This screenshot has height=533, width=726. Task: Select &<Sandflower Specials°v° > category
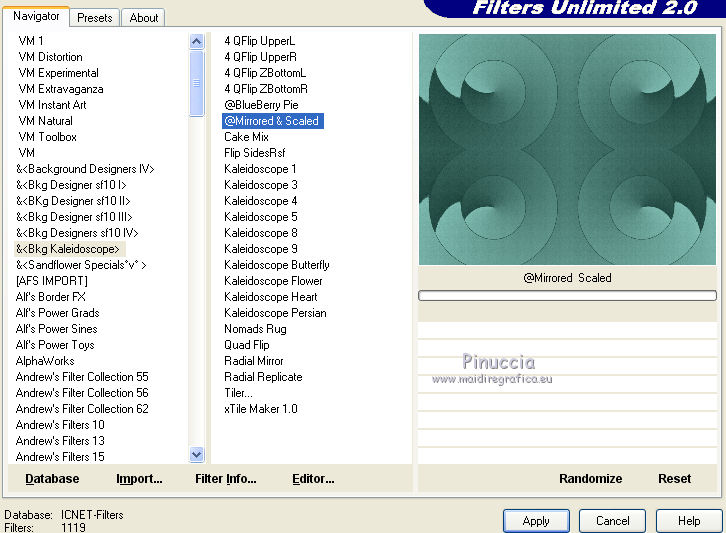[81, 265]
